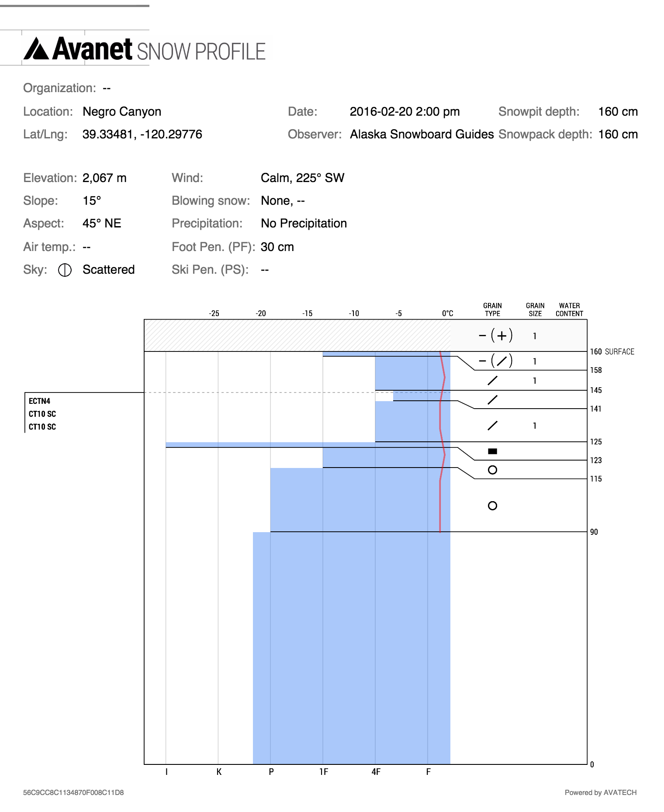Click the Powered by AVATECH text
Screen dimensions: 664x812
(600, 792)
